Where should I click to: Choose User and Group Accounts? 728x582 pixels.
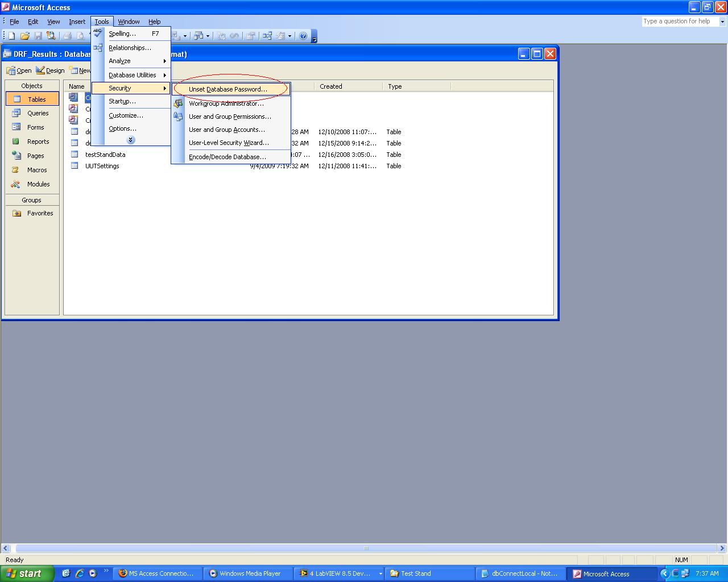tap(231, 130)
